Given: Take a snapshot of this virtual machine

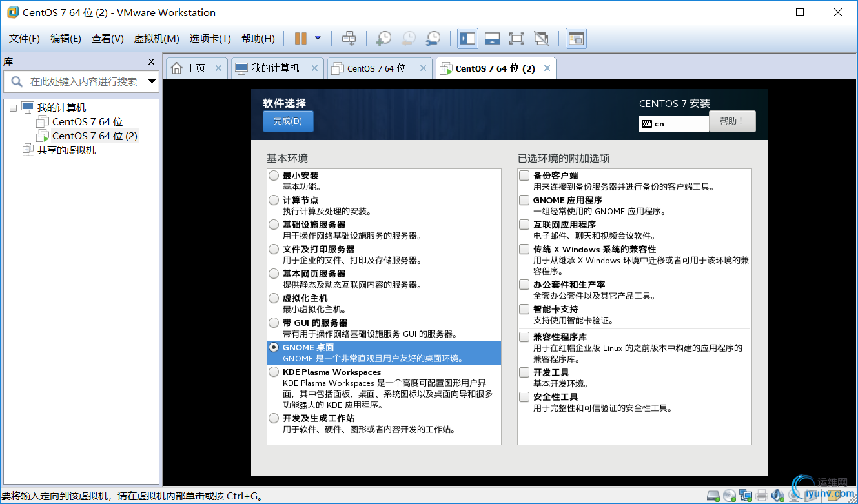Looking at the screenshot, I should click(384, 39).
